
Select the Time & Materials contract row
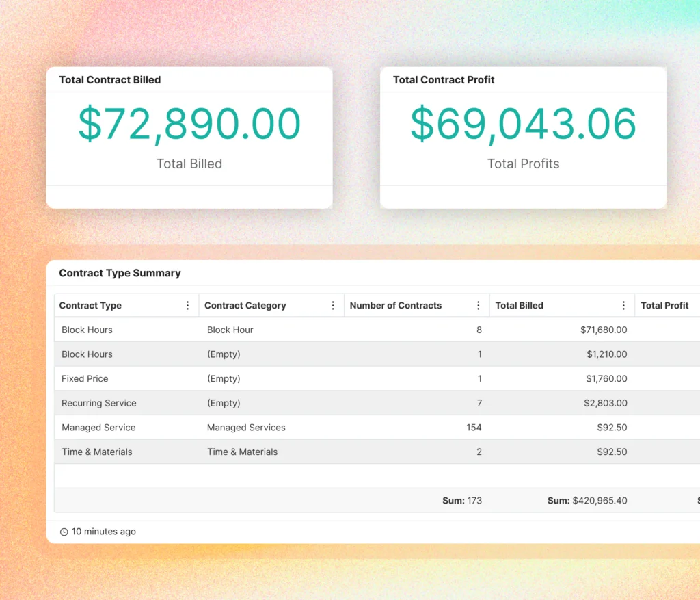coord(98,452)
